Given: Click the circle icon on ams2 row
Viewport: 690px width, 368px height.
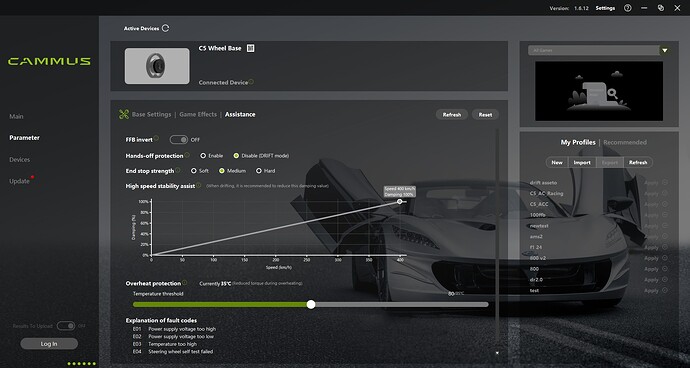Looking at the screenshot, I should tap(664, 236).
